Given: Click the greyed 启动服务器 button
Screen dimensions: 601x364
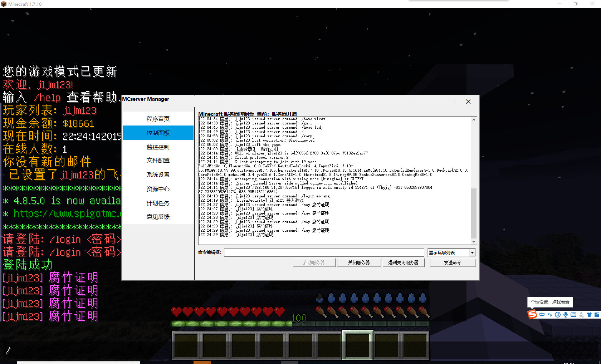Looking at the screenshot, I should (314, 262).
